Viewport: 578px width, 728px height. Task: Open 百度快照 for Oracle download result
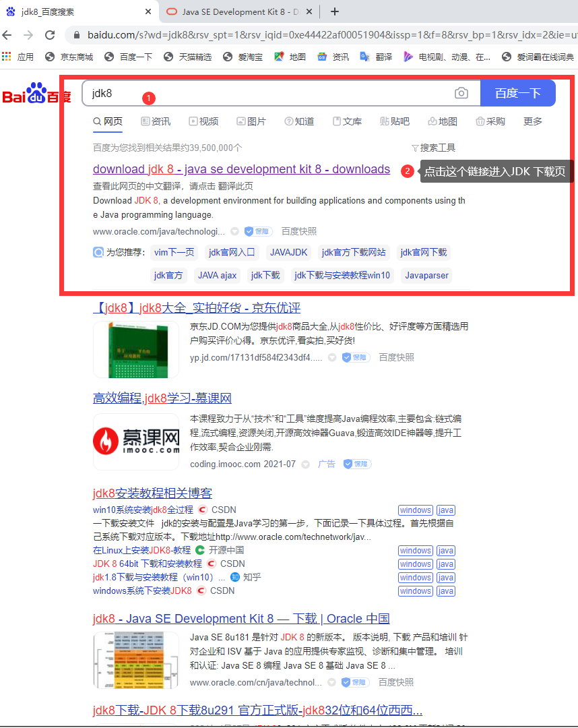[299, 231]
